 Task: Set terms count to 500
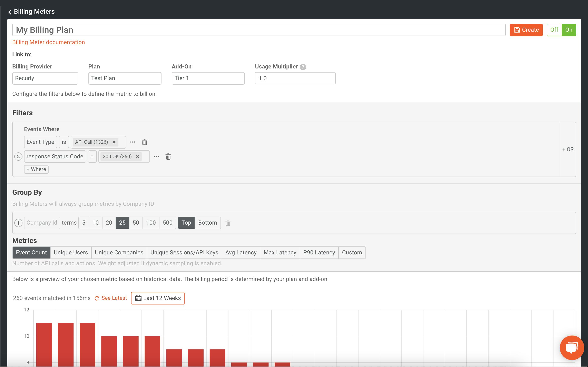tap(168, 223)
